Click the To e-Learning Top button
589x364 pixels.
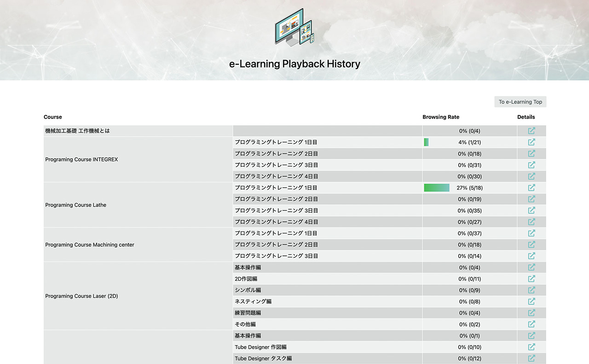(x=520, y=102)
